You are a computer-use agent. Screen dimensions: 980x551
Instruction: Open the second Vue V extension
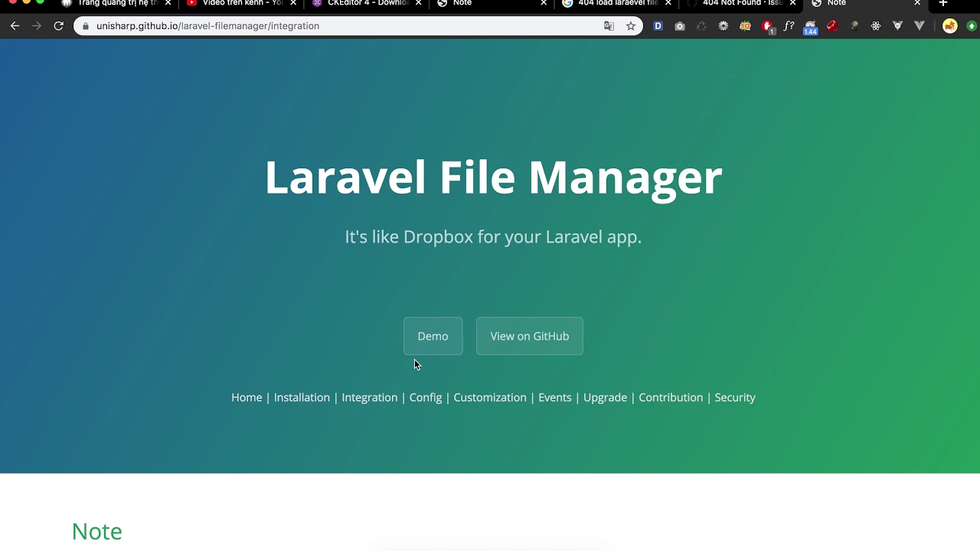[x=920, y=26]
